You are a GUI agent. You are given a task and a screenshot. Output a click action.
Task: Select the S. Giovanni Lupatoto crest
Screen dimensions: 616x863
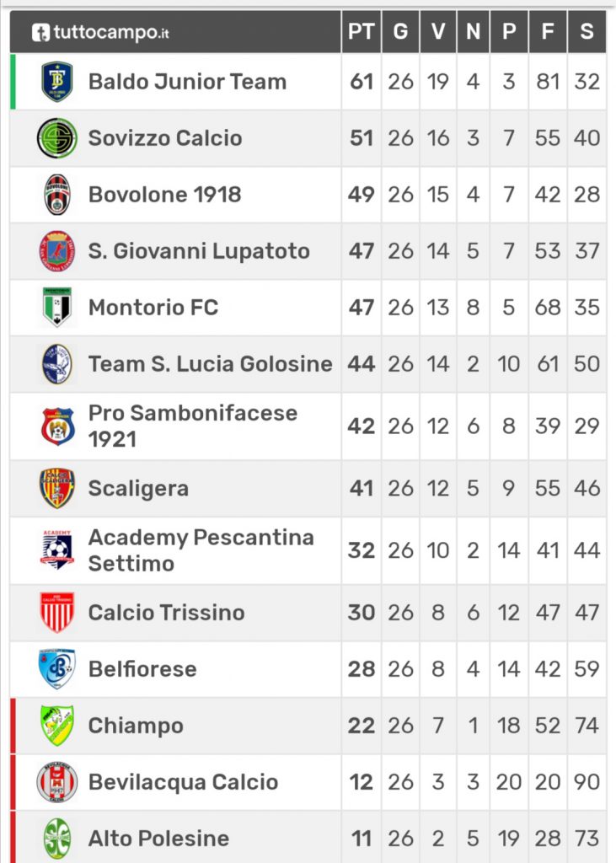pos(57,251)
